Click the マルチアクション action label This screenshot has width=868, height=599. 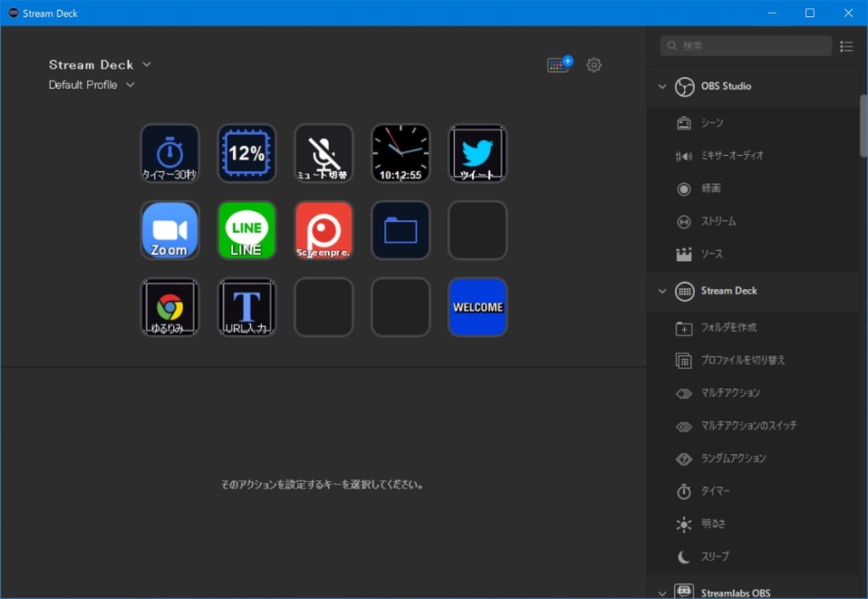pos(731,392)
